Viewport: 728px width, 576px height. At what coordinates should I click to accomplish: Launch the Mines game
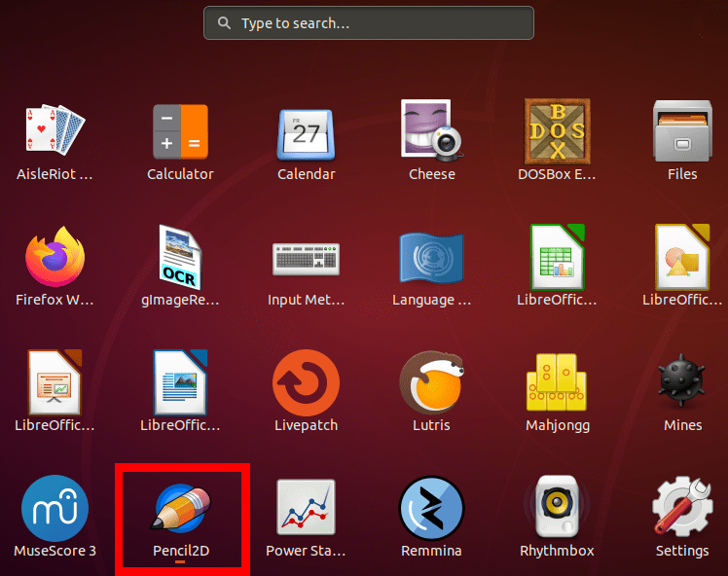click(682, 380)
